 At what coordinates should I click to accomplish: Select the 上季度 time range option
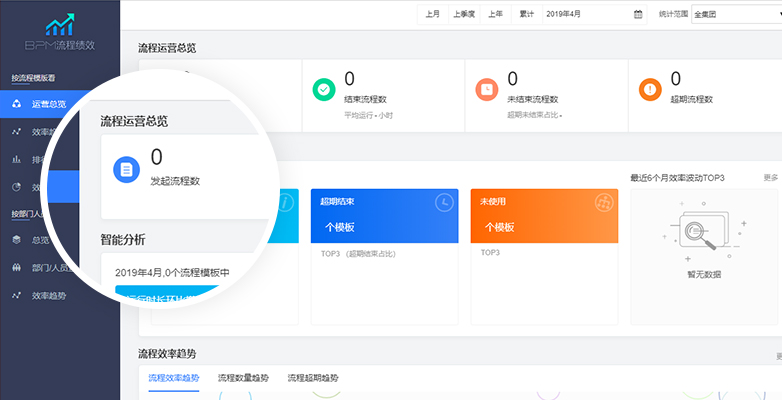(x=463, y=14)
